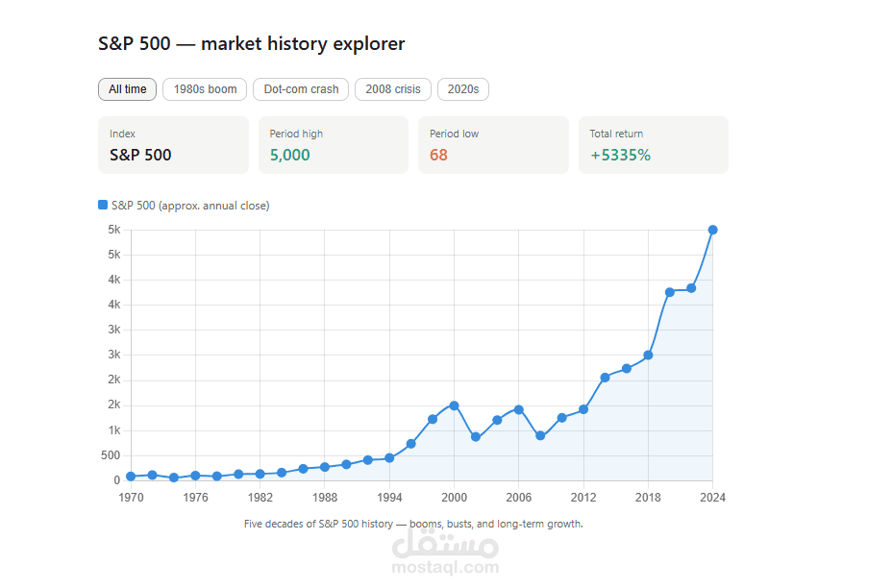
Task: Click the 1988 x-axis label
Action: [325, 498]
